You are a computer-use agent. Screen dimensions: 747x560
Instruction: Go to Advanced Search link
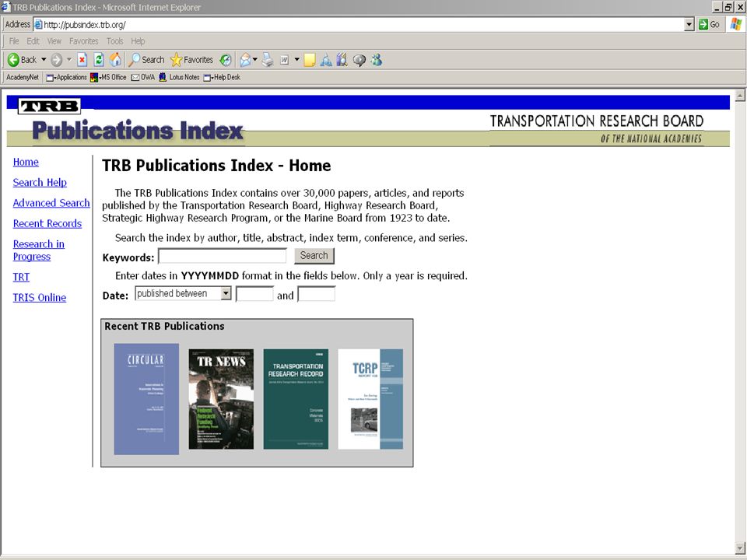tap(51, 203)
